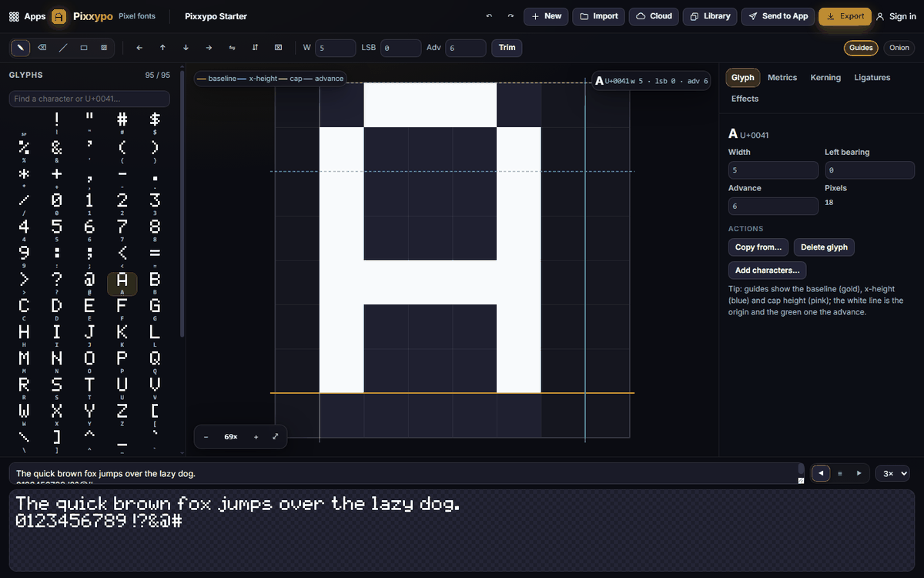
Task: Click the Pixxypo logo icon
Action: pos(59,16)
